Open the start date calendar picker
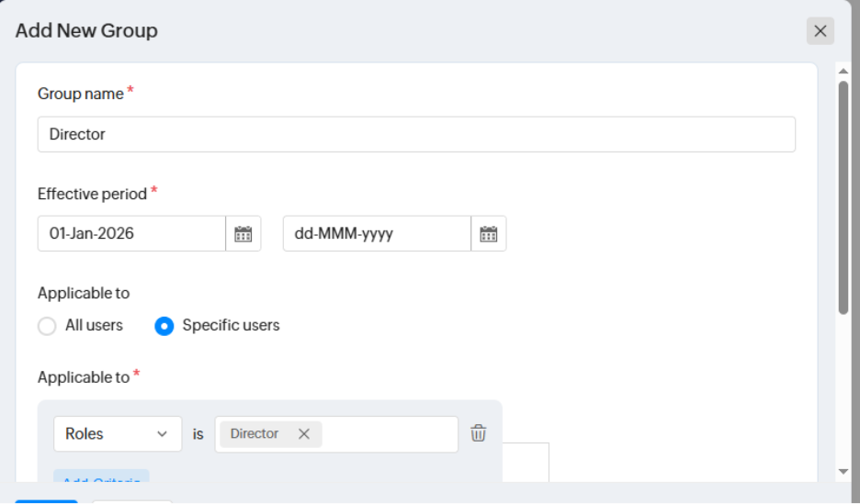860x504 pixels. click(x=243, y=233)
